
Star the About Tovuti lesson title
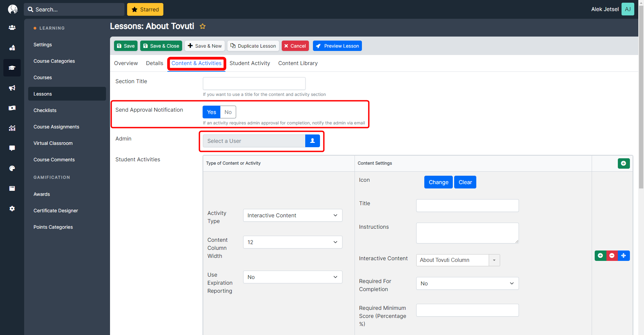pyautogui.click(x=203, y=26)
